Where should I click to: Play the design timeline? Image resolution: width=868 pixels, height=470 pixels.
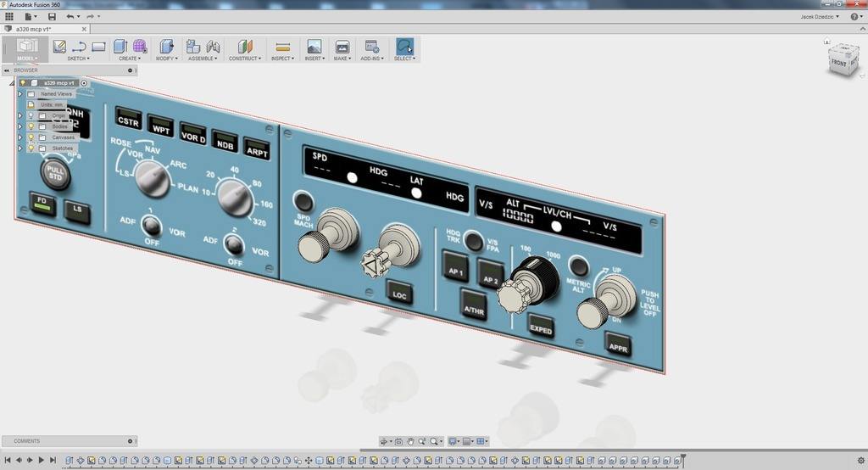(41, 460)
